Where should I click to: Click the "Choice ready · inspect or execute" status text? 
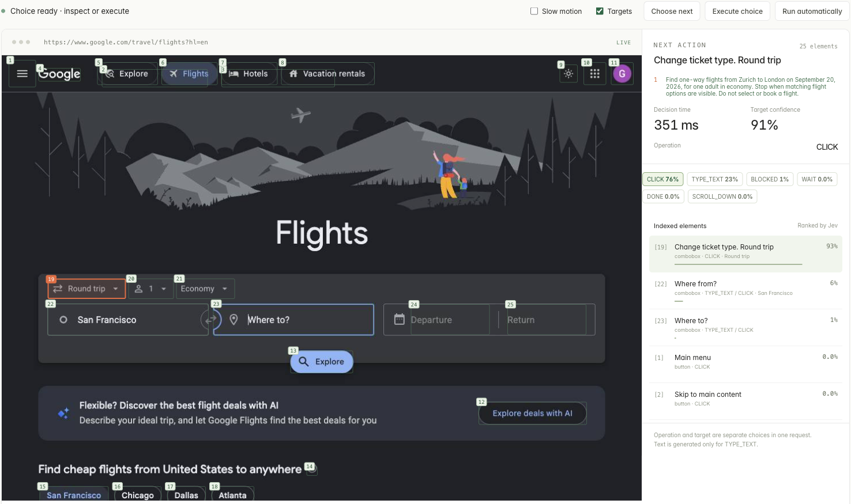pos(70,11)
